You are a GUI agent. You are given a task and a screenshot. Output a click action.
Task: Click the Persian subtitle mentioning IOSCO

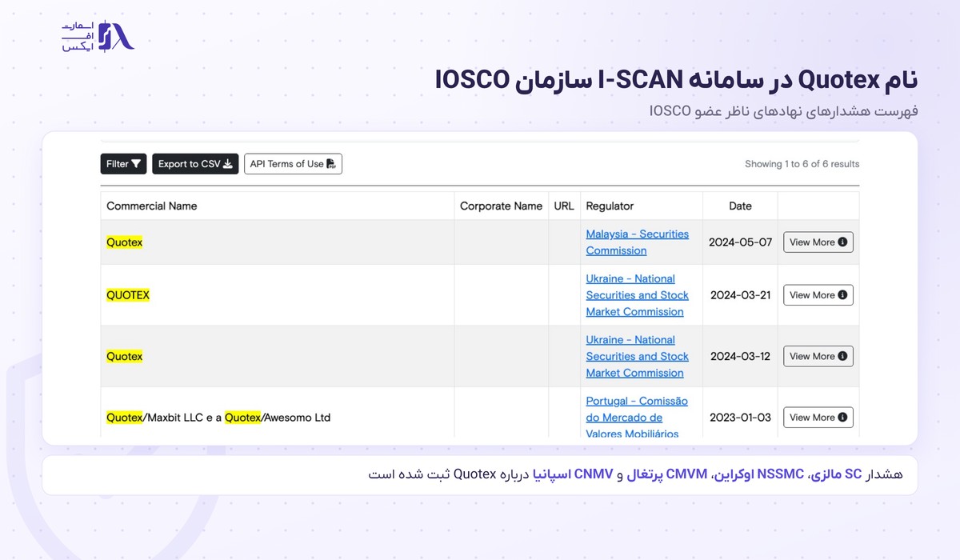click(x=784, y=111)
